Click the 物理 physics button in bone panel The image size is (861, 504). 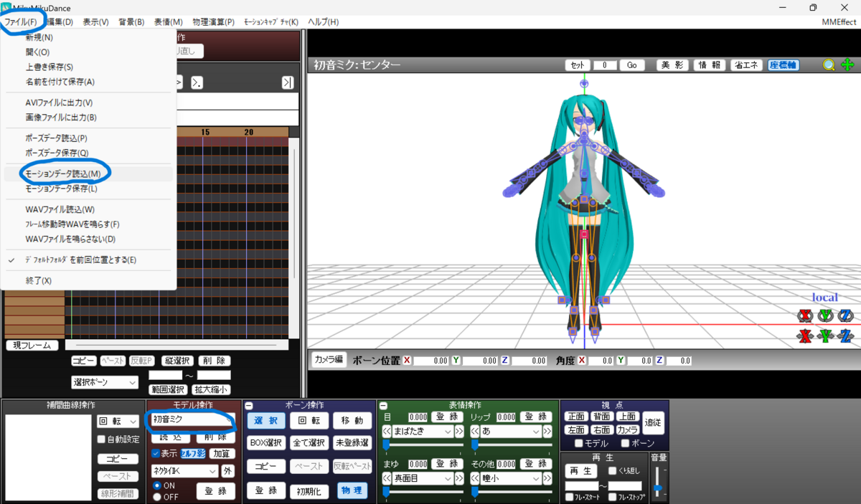[x=352, y=490]
